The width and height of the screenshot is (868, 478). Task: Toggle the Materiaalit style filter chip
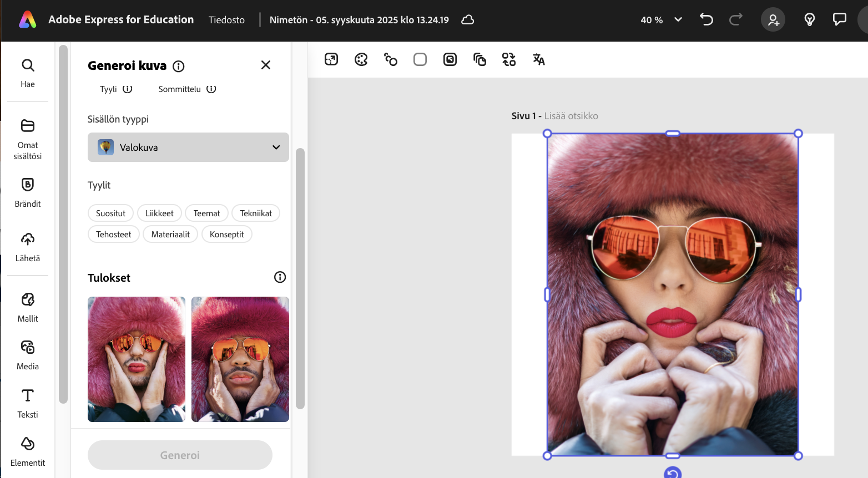(x=170, y=235)
